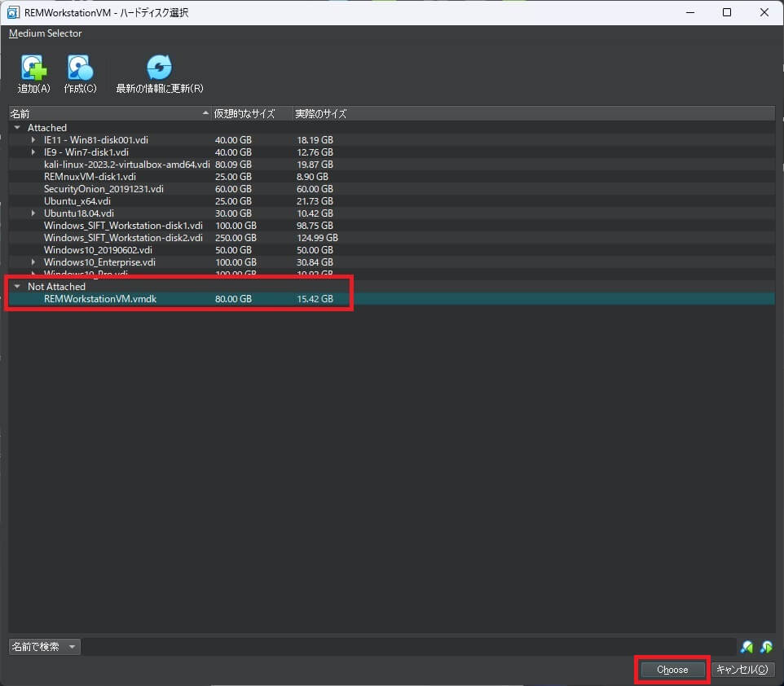Collapse the Not Attached group

[17, 287]
